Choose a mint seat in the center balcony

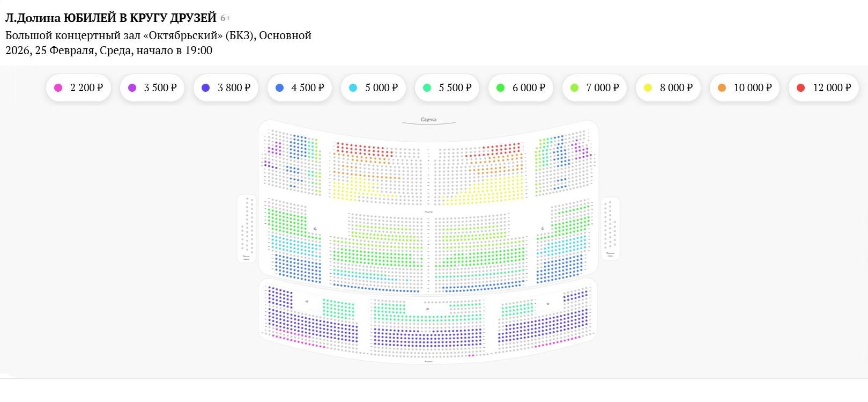386,310
